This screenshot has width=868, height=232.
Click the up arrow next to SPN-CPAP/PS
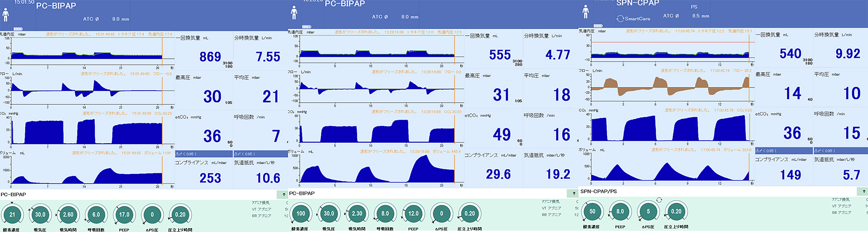point(864,191)
